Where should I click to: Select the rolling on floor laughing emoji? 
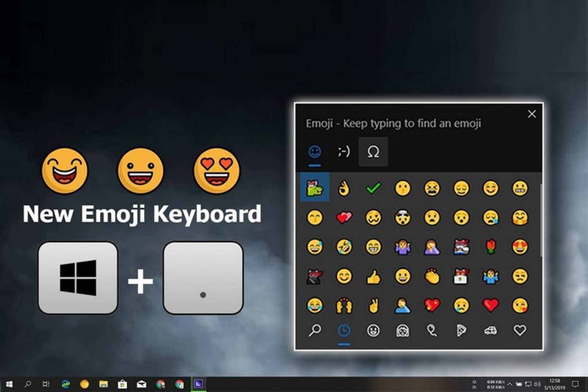click(x=344, y=247)
